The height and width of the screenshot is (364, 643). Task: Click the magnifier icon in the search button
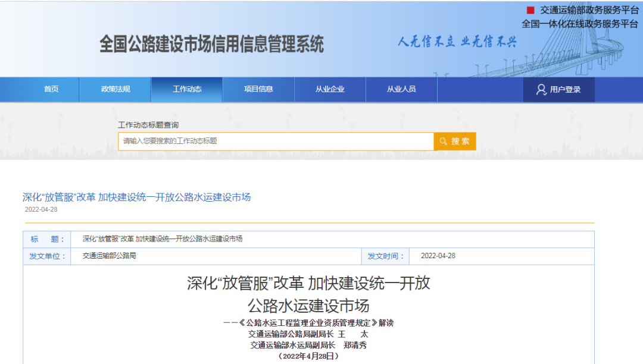point(443,141)
